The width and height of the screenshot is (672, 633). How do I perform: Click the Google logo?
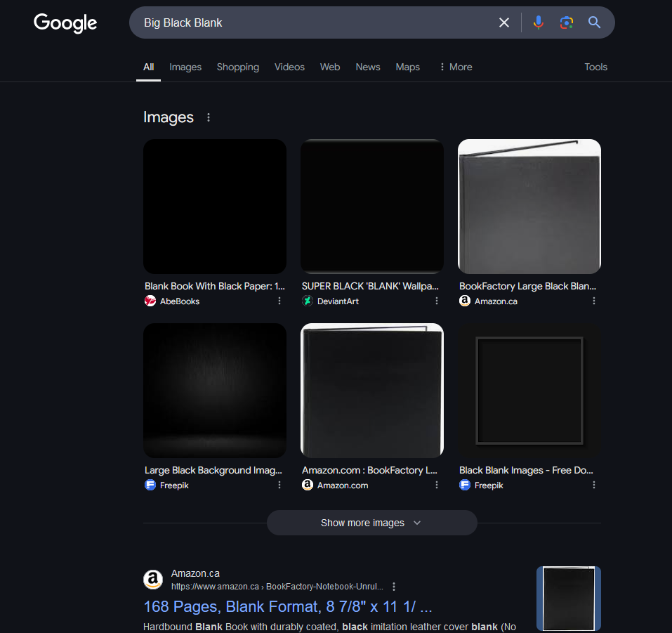[x=65, y=22]
